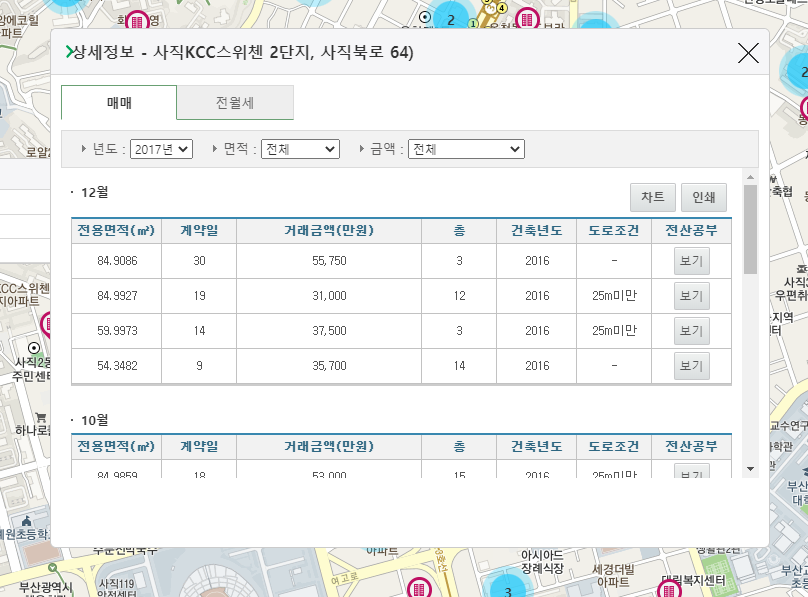Open the 년도 2017년 dropdown
The image size is (808, 597).
click(161, 149)
